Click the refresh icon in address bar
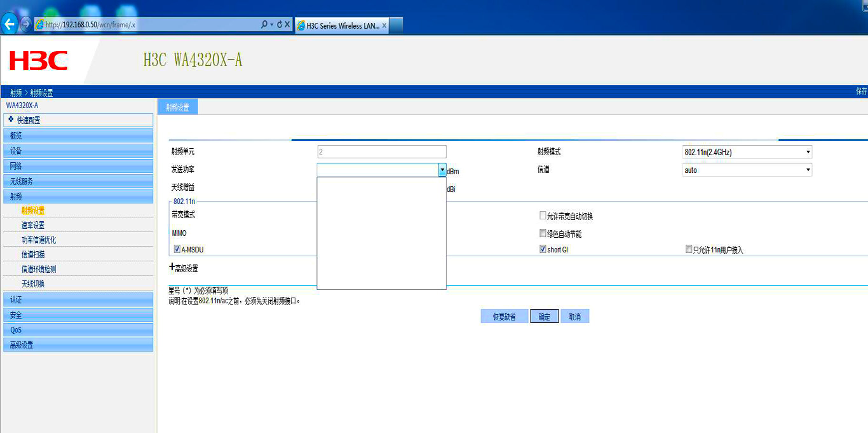Screen dimensions: 868x433 (x=280, y=25)
